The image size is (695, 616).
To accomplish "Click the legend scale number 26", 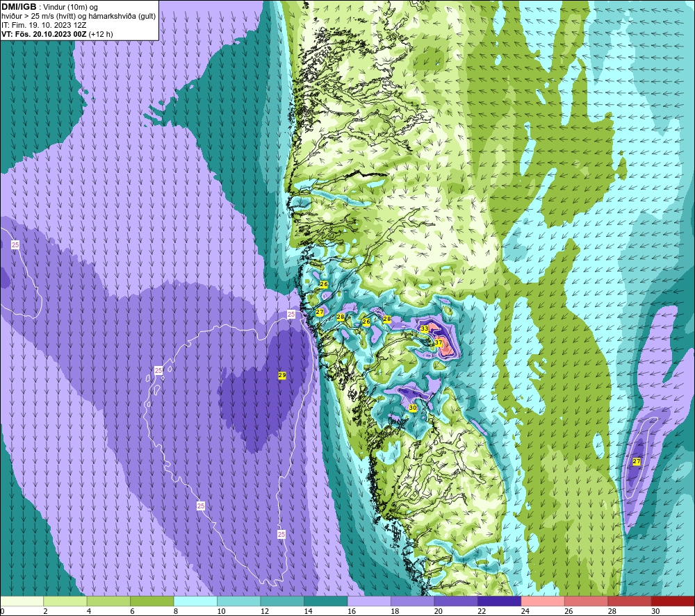I will tap(569, 611).
